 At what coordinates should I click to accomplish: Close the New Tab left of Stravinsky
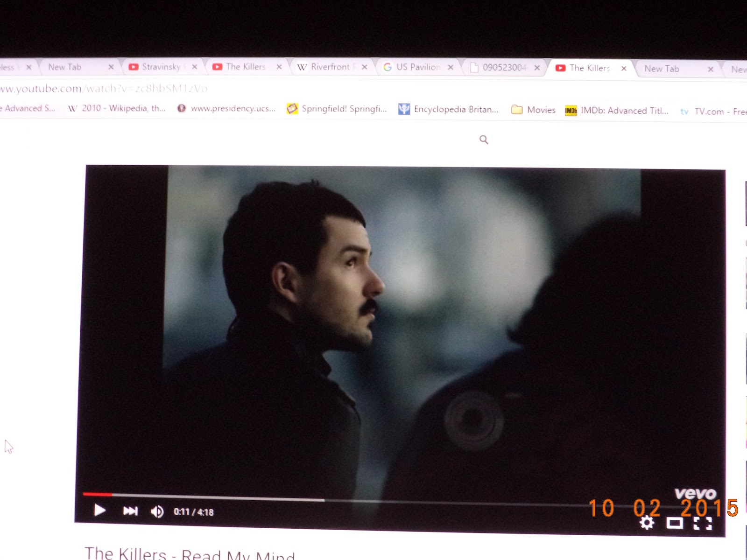[111, 67]
